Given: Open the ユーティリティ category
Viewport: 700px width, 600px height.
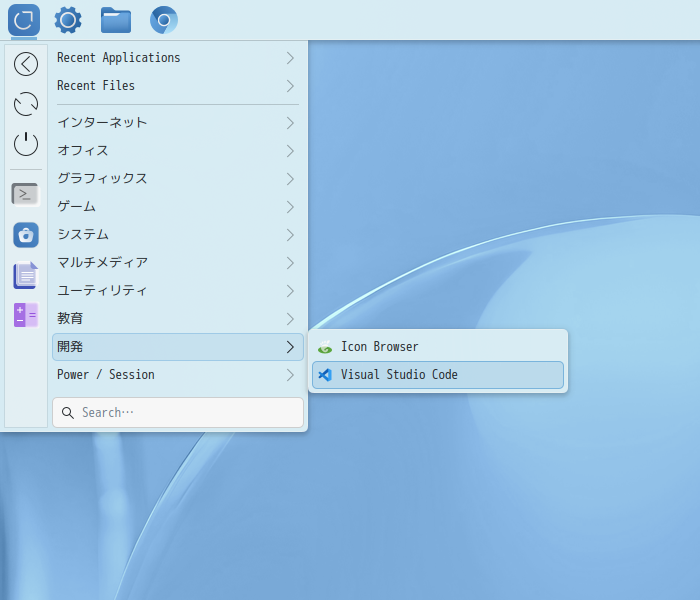Looking at the screenshot, I should [178, 291].
